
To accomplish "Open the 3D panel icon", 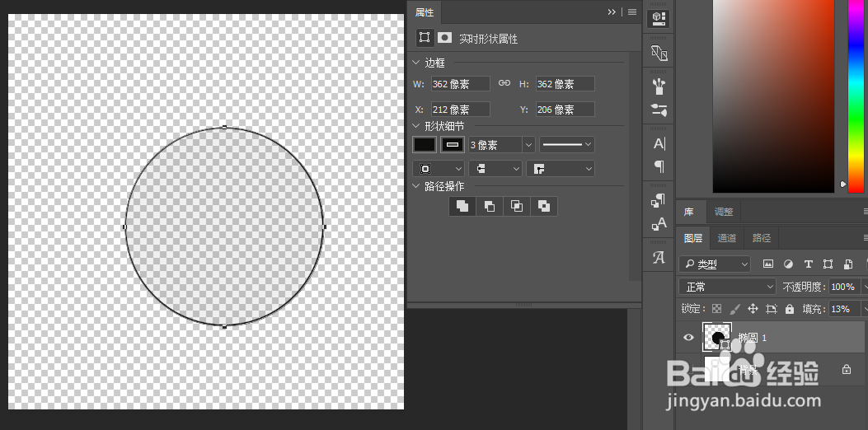I will click(x=658, y=18).
